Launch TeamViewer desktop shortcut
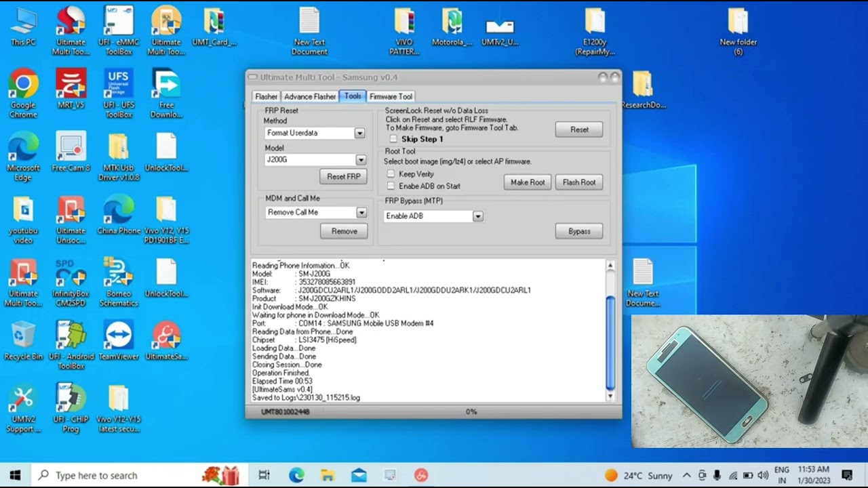Screen dimensions: 868x488 119,341
